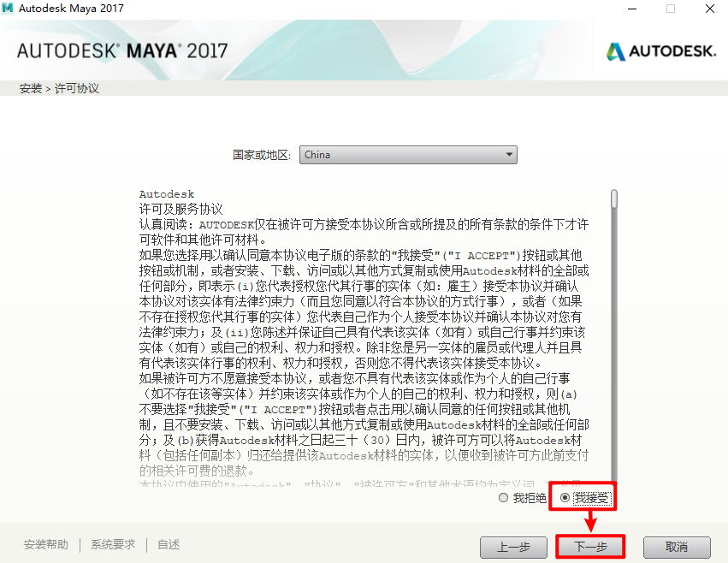Open the 国家或地区 China dropdown
The image size is (728, 563).
click(x=408, y=155)
